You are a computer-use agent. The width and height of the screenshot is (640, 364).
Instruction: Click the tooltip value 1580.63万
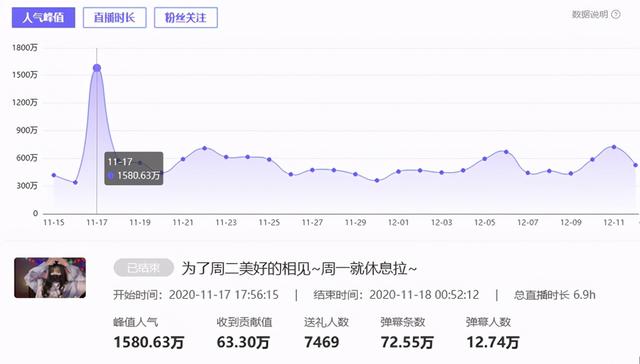point(138,175)
